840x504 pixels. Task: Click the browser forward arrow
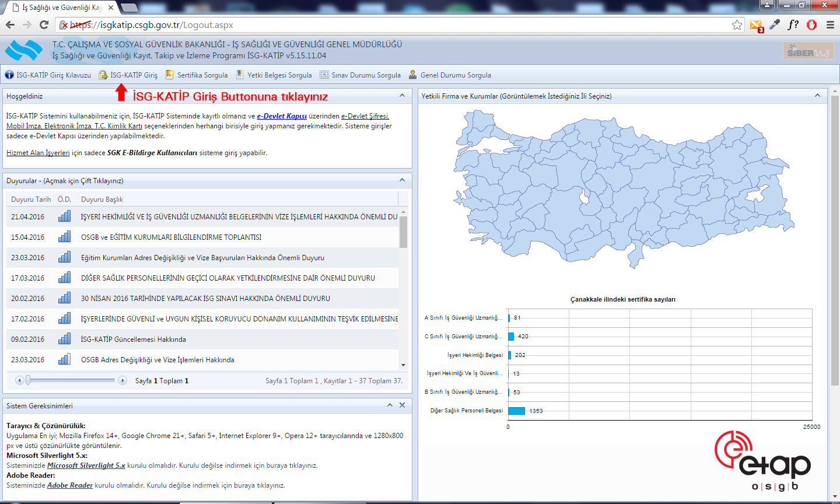point(27,24)
